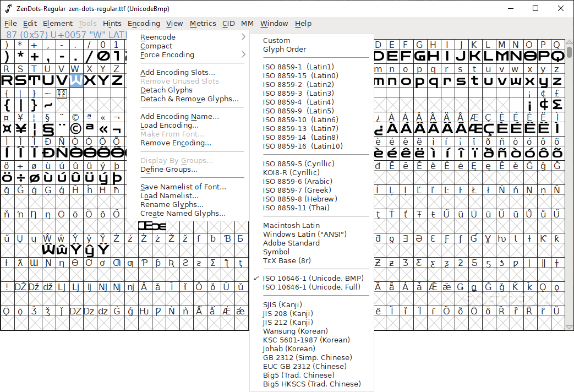Expand the Force Encoding submenu
574x392 pixels.
[x=192, y=55]
